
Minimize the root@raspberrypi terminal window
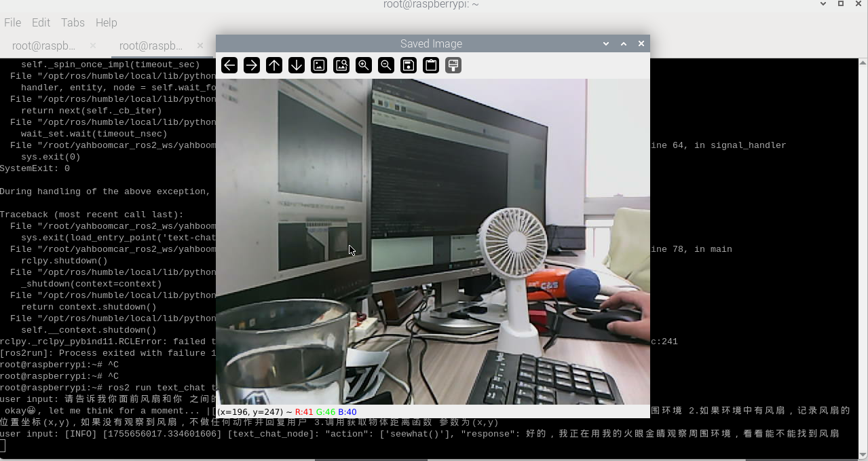(823, 4)
